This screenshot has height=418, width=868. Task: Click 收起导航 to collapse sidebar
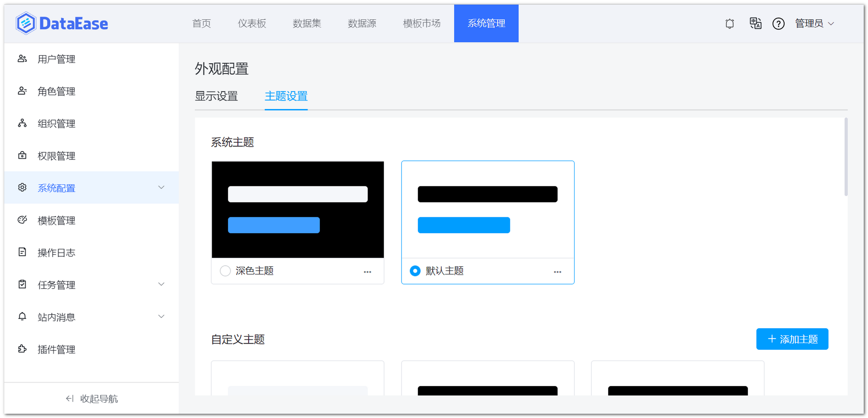click(x=92, y=399)
